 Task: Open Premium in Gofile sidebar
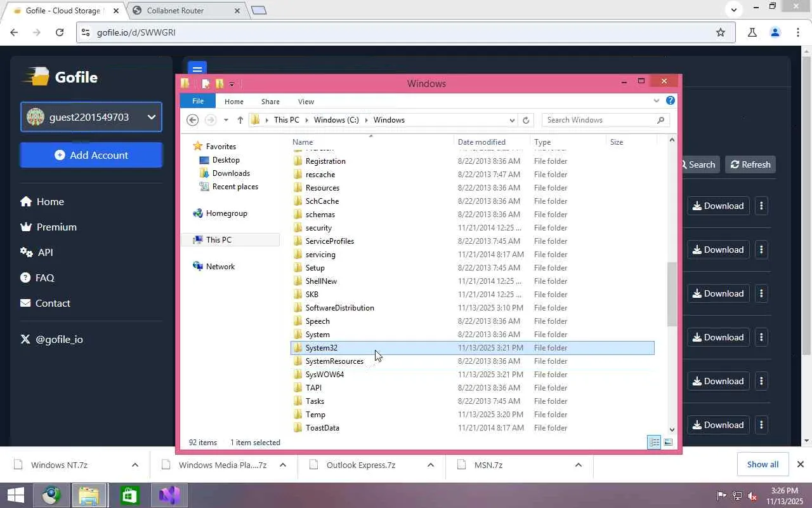point(48,227)
